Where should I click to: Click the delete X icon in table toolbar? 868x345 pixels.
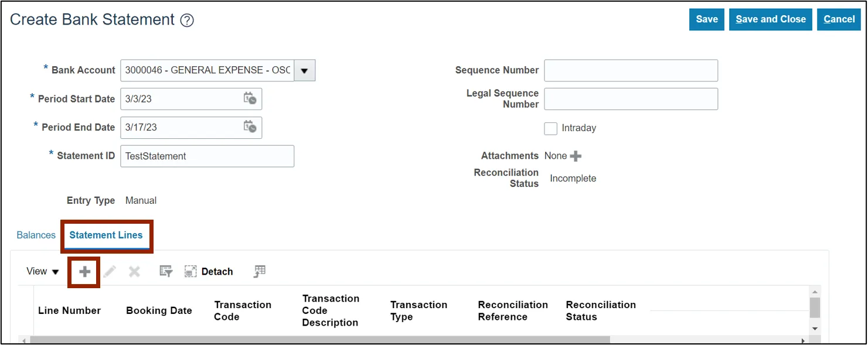click(x=134, y=272)
